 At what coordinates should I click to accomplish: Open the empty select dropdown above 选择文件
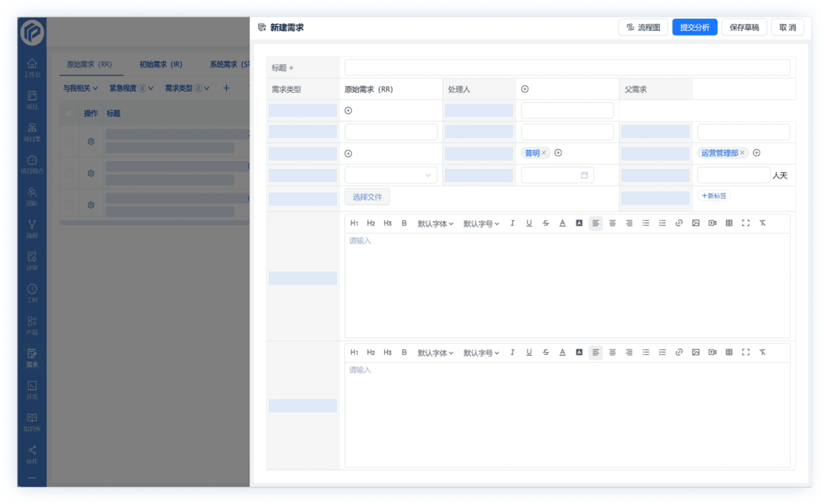coord(390,175)
